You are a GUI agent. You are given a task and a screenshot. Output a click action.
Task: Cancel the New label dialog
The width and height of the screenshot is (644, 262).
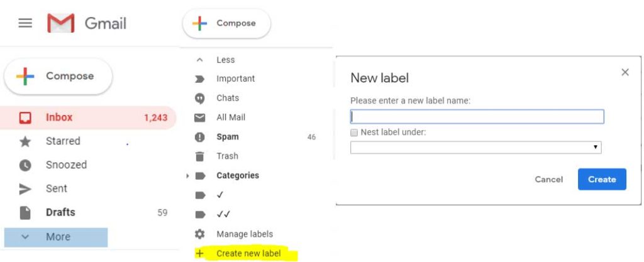548,179
